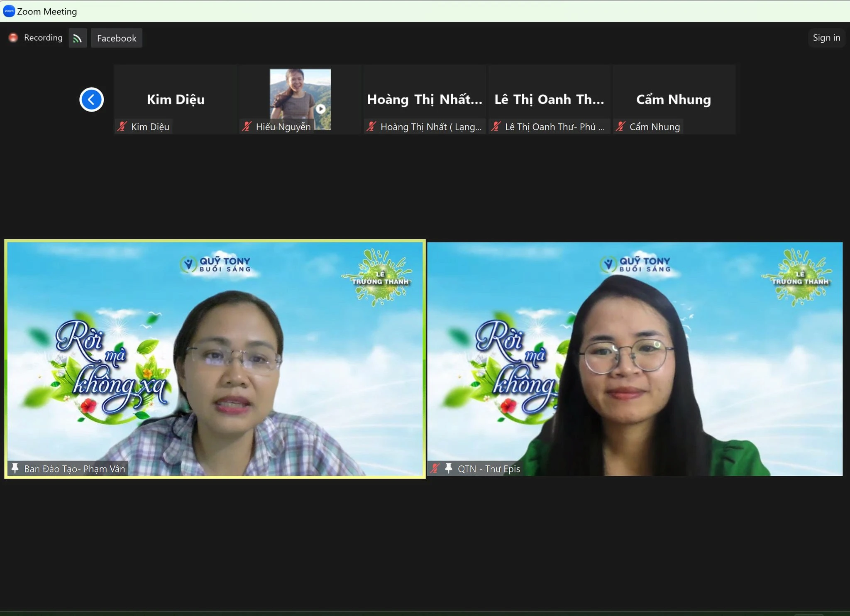Click Hiếu Nguyễn's muted microphone icon
Image resolution: width=850 pixels, height=616 pixels.
point(247,127)
